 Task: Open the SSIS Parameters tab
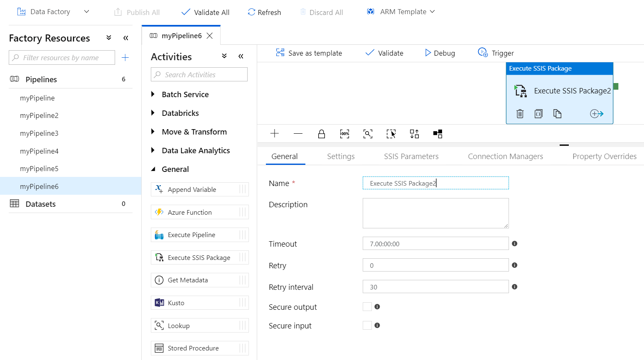(x=411, y=157)
